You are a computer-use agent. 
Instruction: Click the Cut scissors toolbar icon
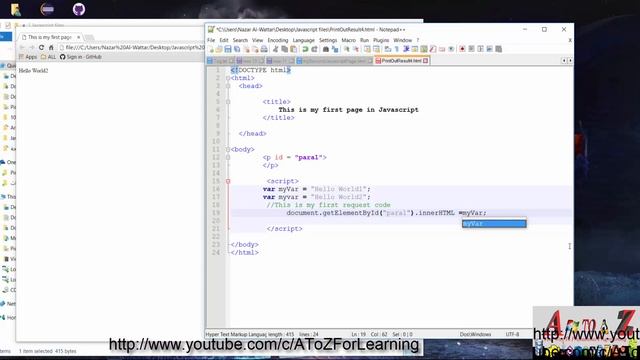[275, 49]
